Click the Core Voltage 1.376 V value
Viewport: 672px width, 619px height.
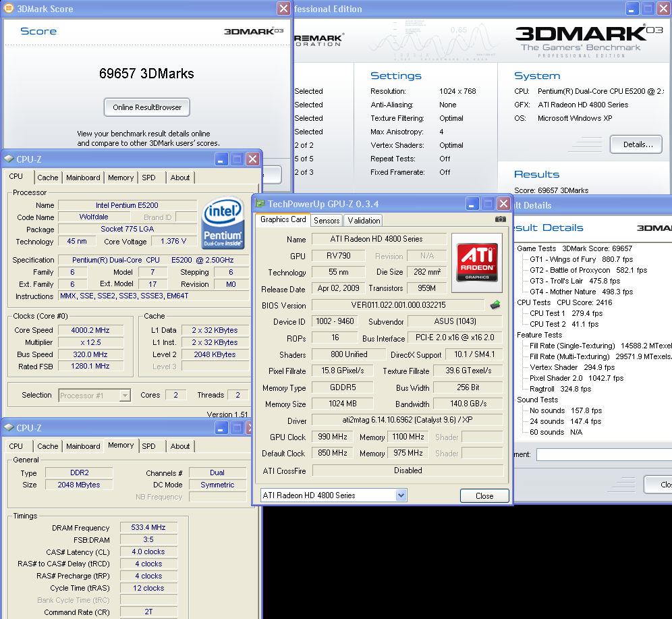pyautogui.click(x=173, y=241)
